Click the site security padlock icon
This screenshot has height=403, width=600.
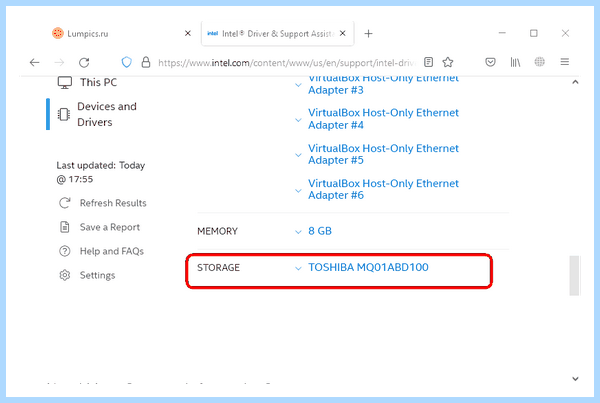(146, 62)
